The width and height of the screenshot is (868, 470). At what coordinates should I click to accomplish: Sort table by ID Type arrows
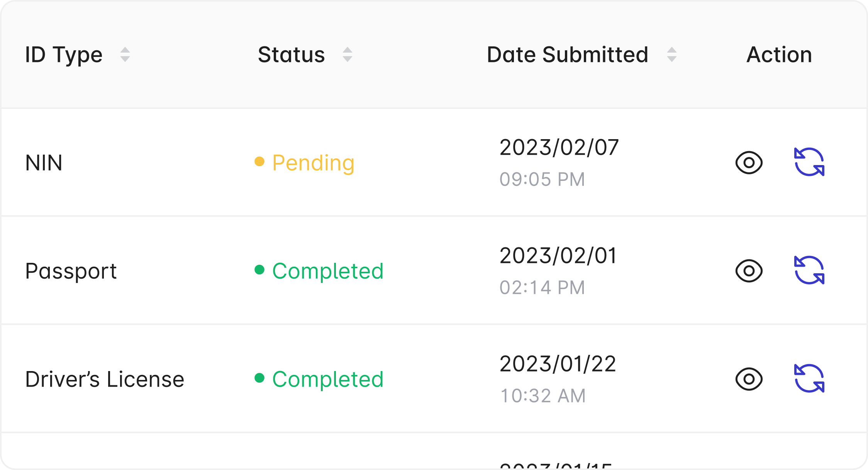[x=125, y=54]
